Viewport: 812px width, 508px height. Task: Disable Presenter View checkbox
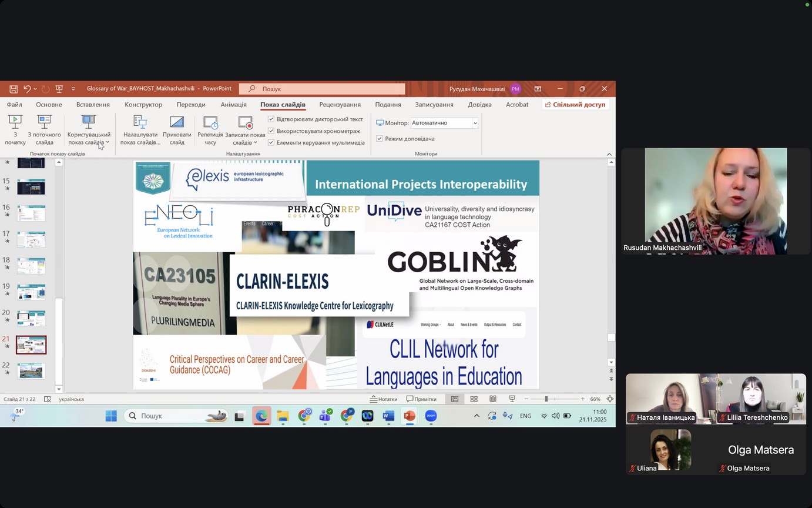[x=380, y=139]
